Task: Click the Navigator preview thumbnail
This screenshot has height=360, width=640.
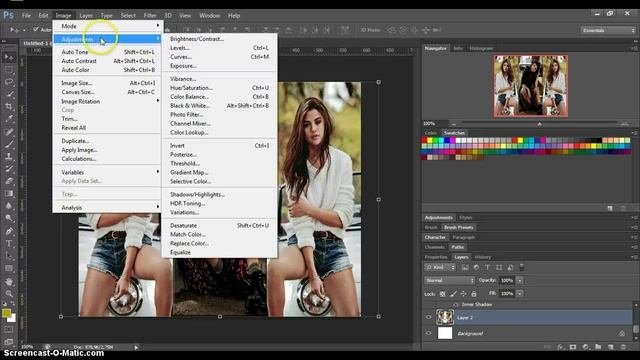Action: 531,86
